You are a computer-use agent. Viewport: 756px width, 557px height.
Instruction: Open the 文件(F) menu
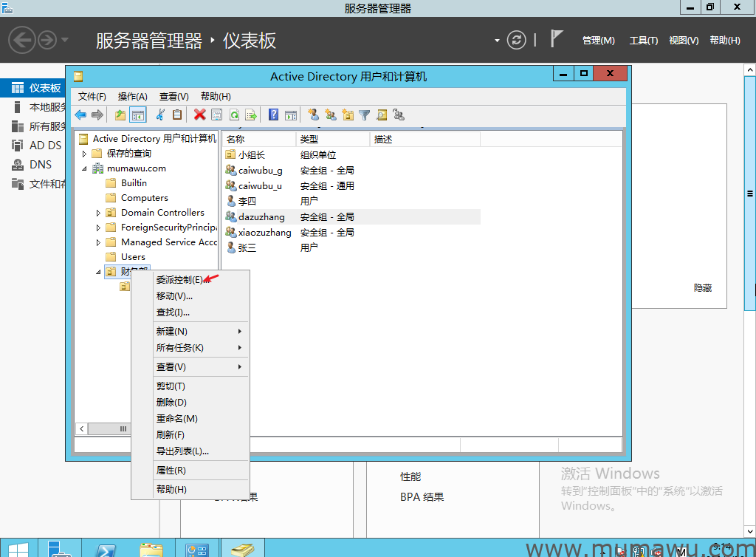(x=91, y=96)
